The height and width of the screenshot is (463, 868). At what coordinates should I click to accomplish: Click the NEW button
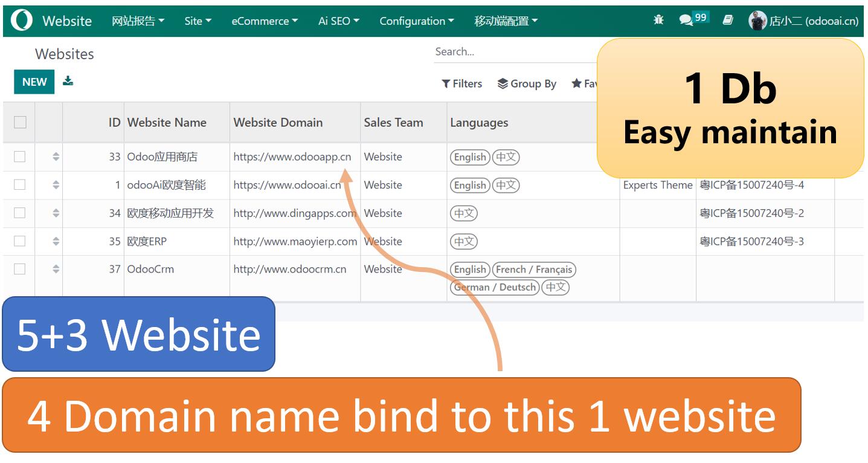tap(34, 82)
